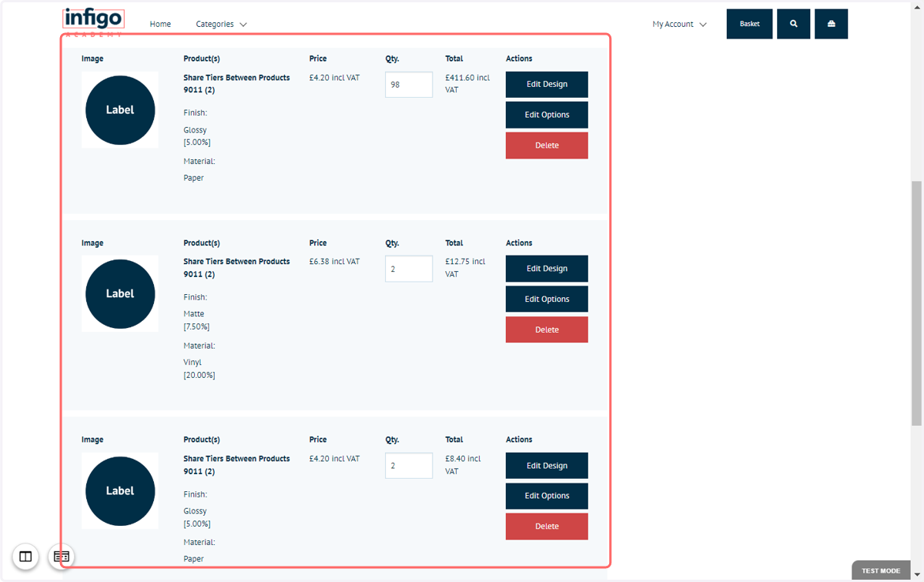Click the Matte [7.50%] finish text
This screenshot has width=924, height=582.
click(196, 320)
